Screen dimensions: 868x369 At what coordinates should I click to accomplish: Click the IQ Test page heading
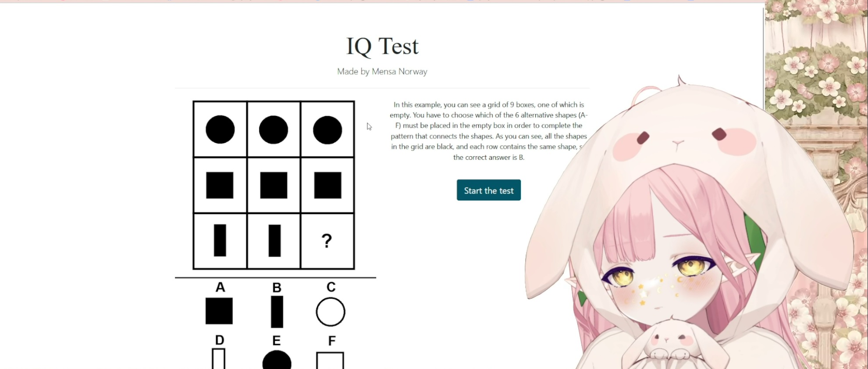(x=382, y=46)
